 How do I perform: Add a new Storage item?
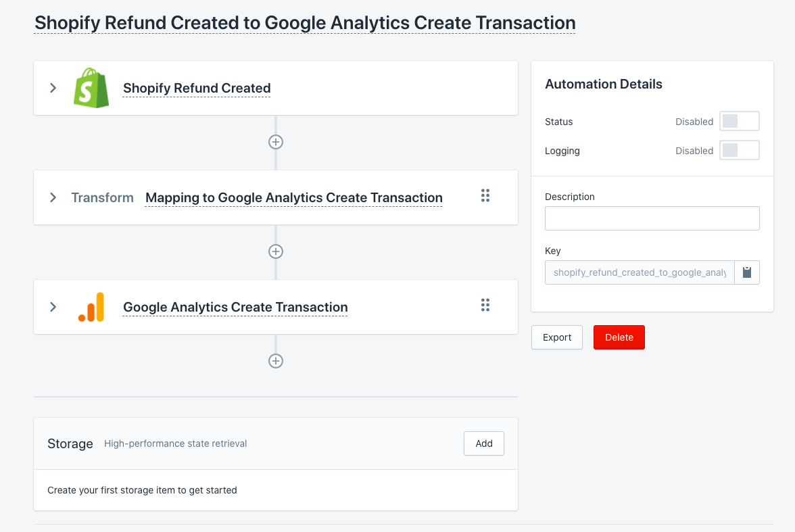tap(484, 443)
